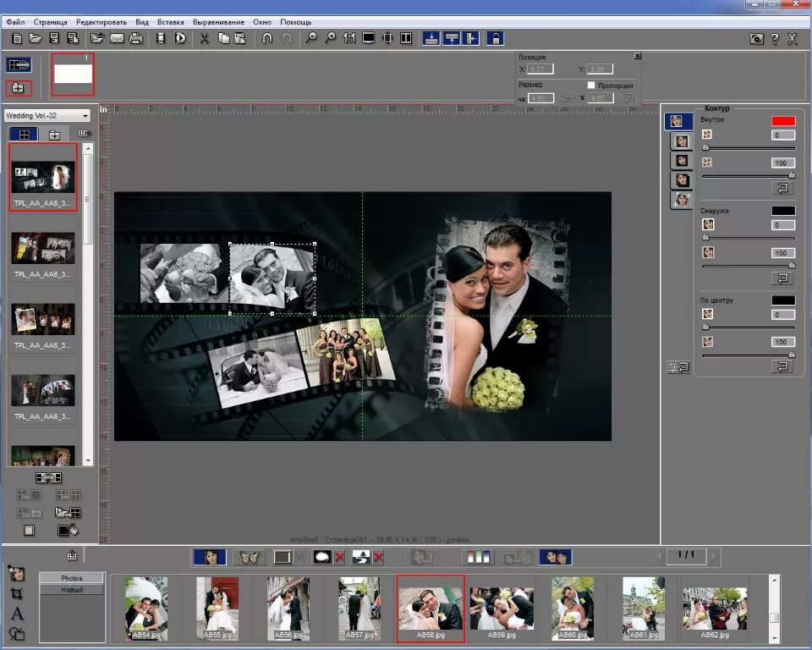This screenshot has height=650, width=812.
Task: Click the Photos folder button
Action: click(72, 578)
